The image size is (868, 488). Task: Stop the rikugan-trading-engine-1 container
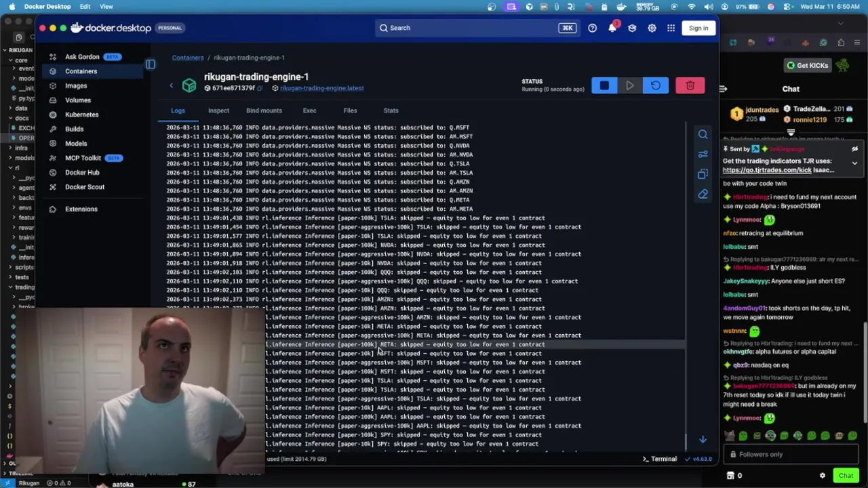604,85
